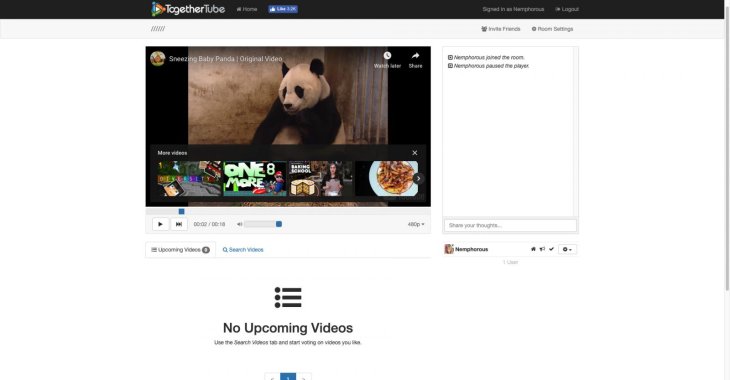Click the Facebook Like button
The height and width of the screenshot is (380, 730).
point(283,9)
